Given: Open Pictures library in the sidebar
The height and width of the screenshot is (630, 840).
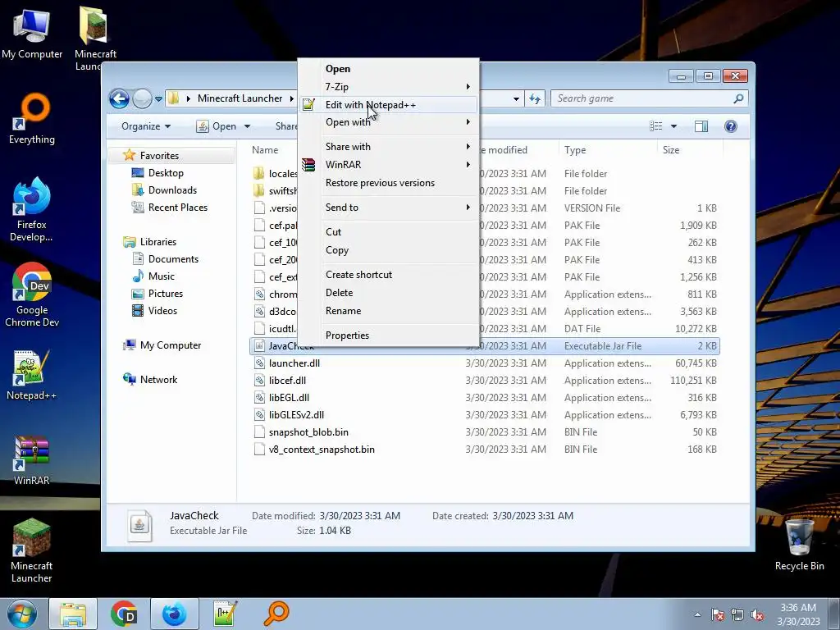Looking at the screenshot, I should pyautogui.click(x=166, y=294).
